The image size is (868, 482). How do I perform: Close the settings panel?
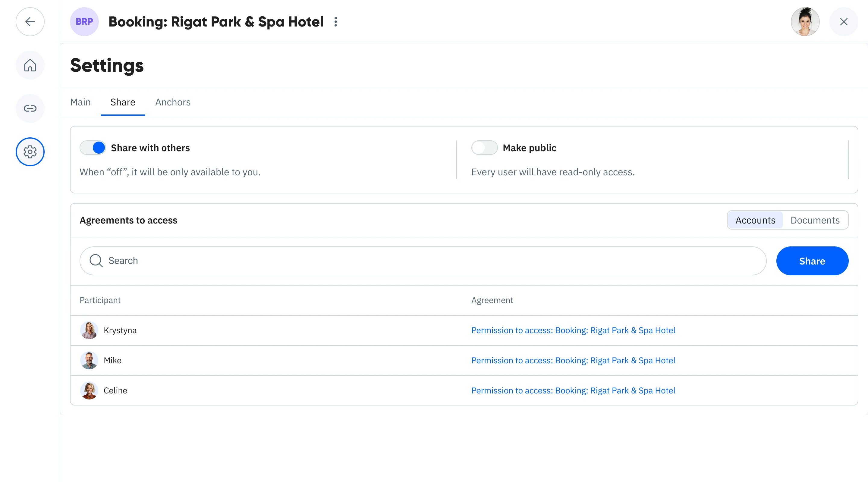click(843, 22)
